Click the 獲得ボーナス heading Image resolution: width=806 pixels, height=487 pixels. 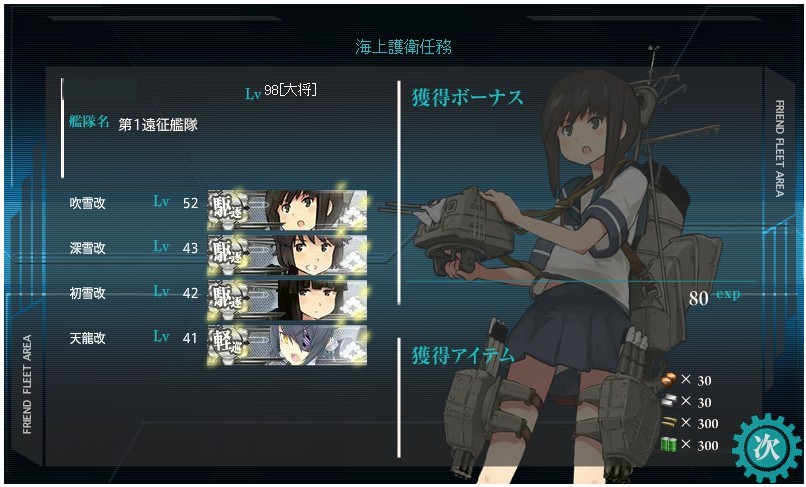(x=467, y=98)
